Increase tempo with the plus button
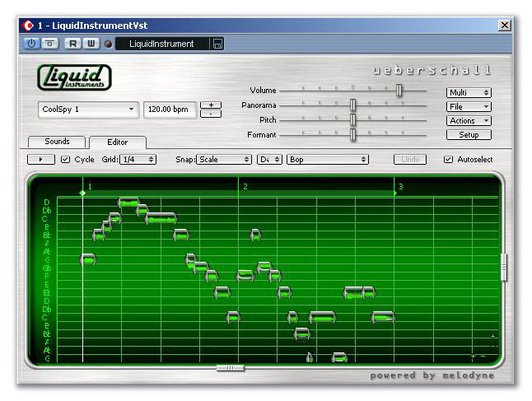The height and width of the screenshot is (401, 532). tap(211, 105)
